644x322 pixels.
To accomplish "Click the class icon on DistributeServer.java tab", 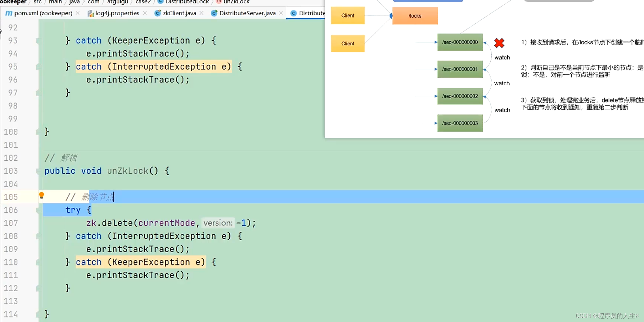I will (214, 13).
